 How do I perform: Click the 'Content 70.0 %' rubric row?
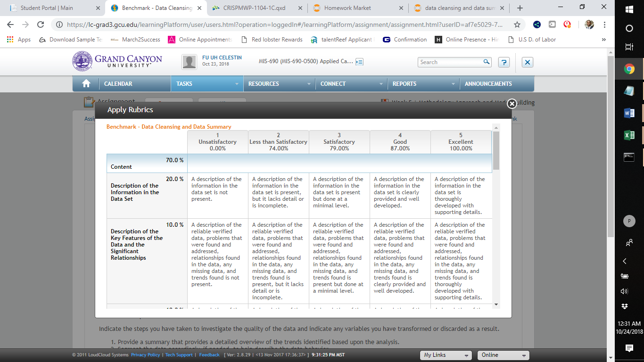tap(299, 163)
